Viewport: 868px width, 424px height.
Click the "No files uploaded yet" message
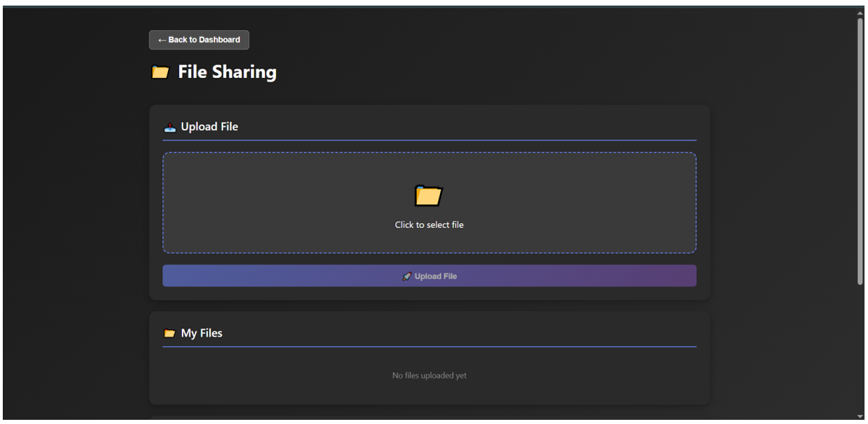coord(429,375)
